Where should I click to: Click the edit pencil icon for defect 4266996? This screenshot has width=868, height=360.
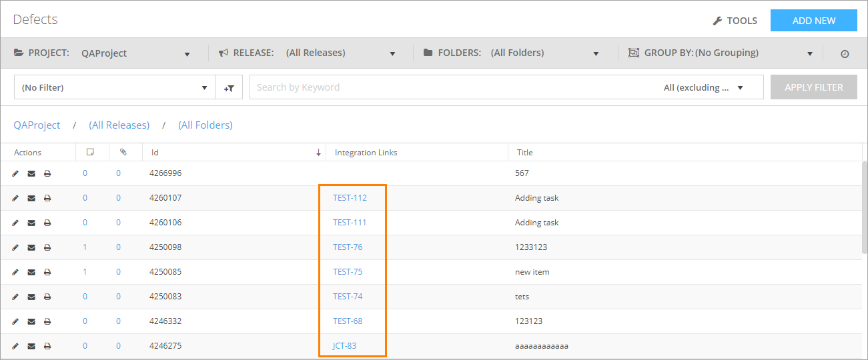[x=15, y=173]
